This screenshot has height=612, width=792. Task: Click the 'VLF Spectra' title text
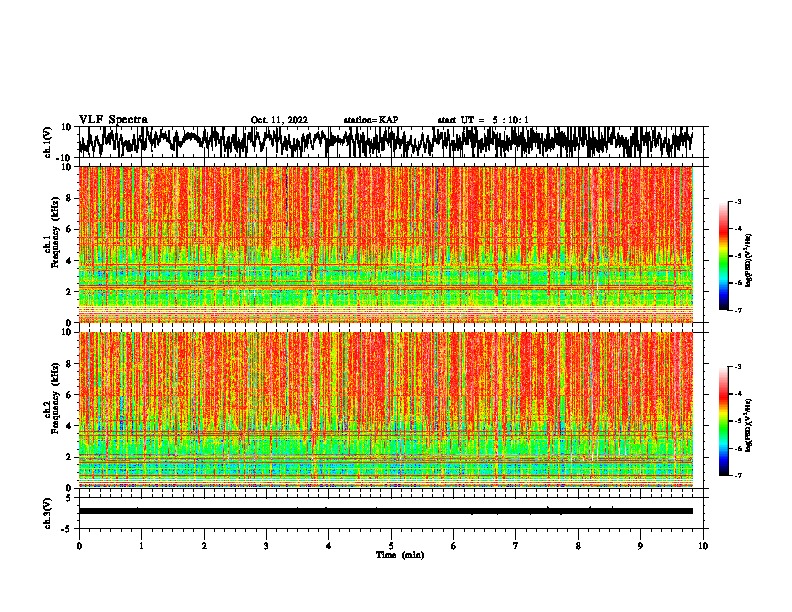coord(113,120)
